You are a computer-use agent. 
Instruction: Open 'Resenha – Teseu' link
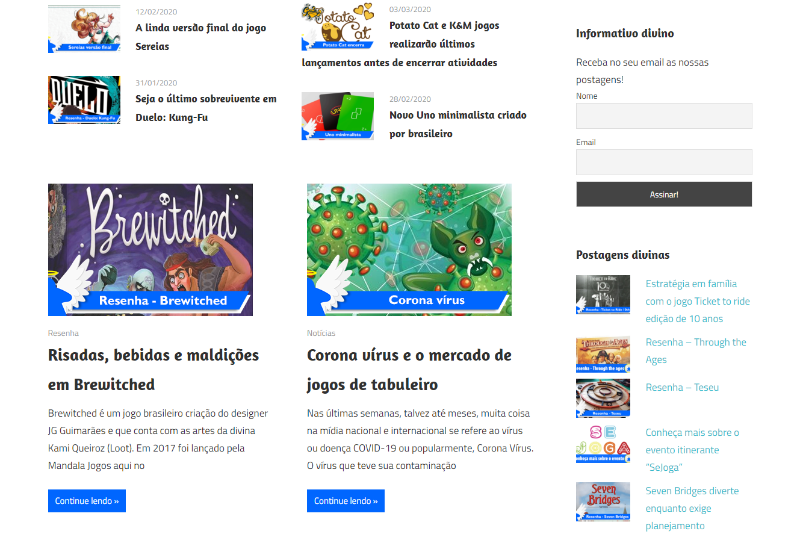tap(682, 387)
